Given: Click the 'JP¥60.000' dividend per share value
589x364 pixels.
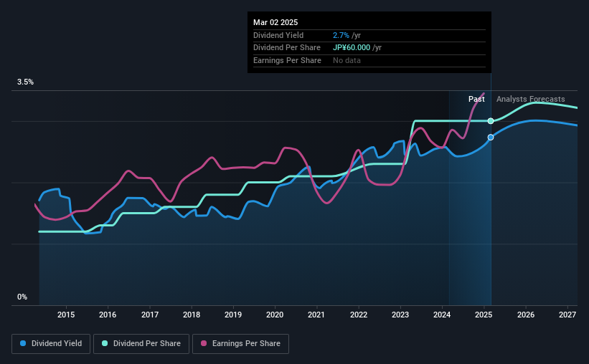Looking at the screenshot, I should (352, 48).
